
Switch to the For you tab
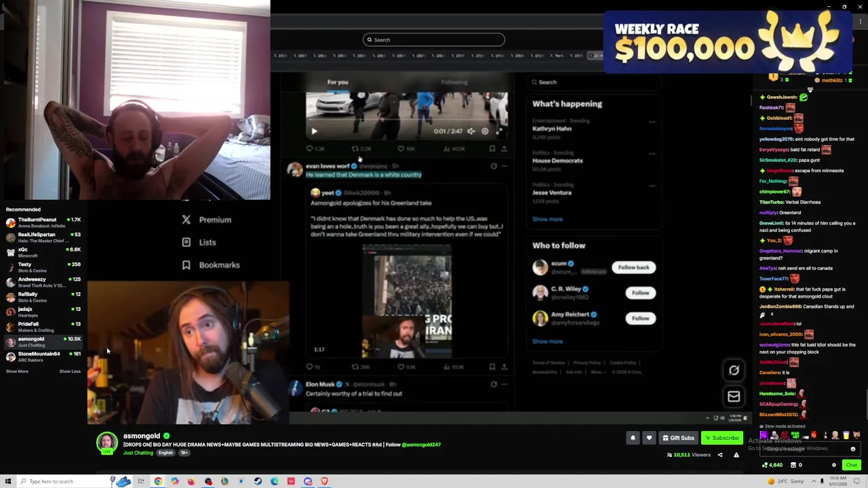[338, 82]
